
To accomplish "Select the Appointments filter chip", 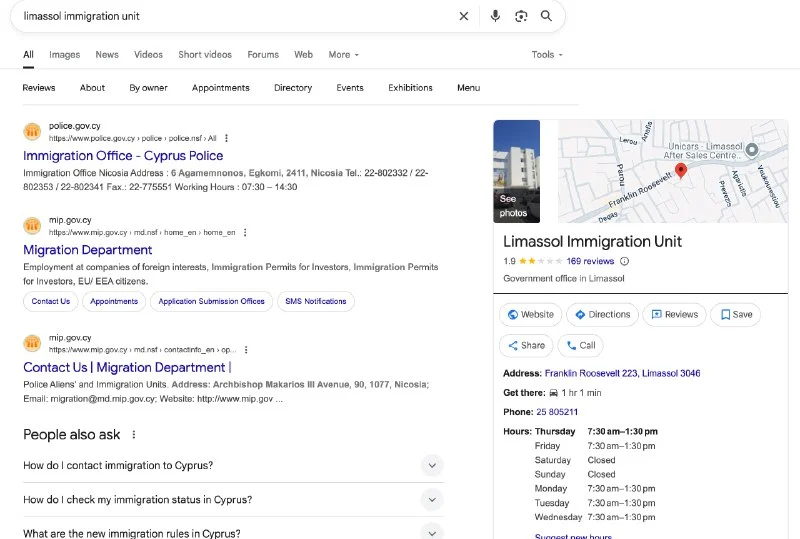I will tap(220, 88).
